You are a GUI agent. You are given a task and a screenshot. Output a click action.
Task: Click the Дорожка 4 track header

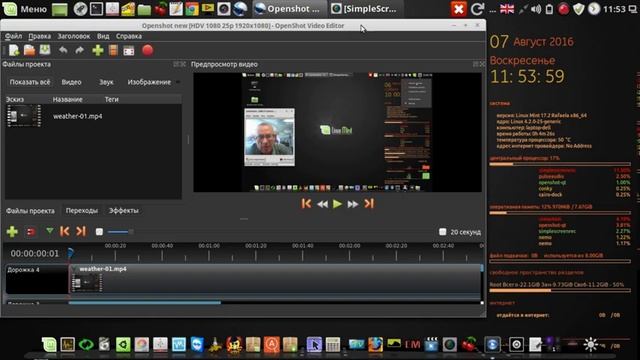(37, 279)
